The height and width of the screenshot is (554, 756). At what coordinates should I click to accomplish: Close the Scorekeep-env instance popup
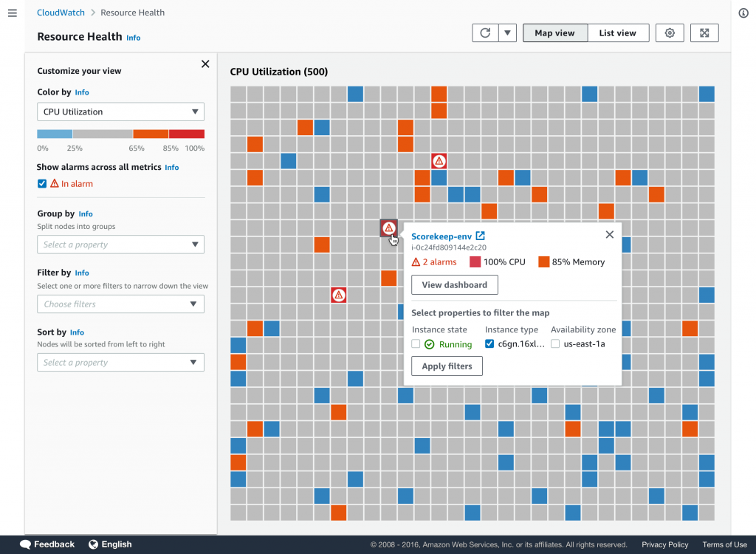[609, 234]
